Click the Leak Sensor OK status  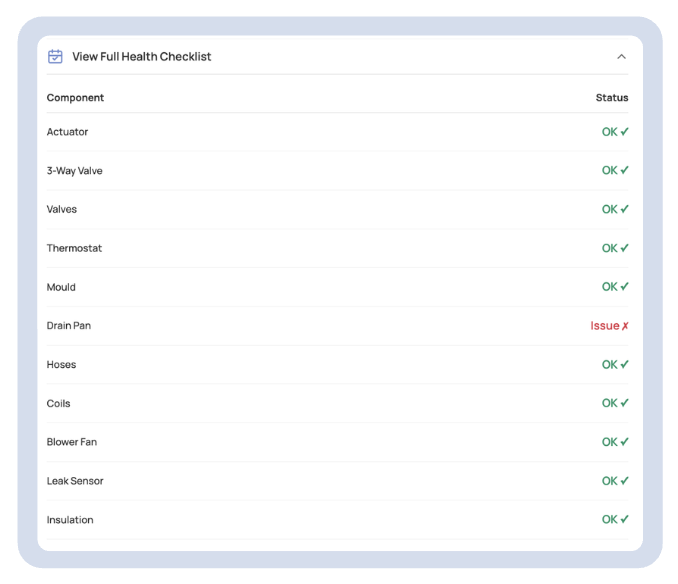615,481
